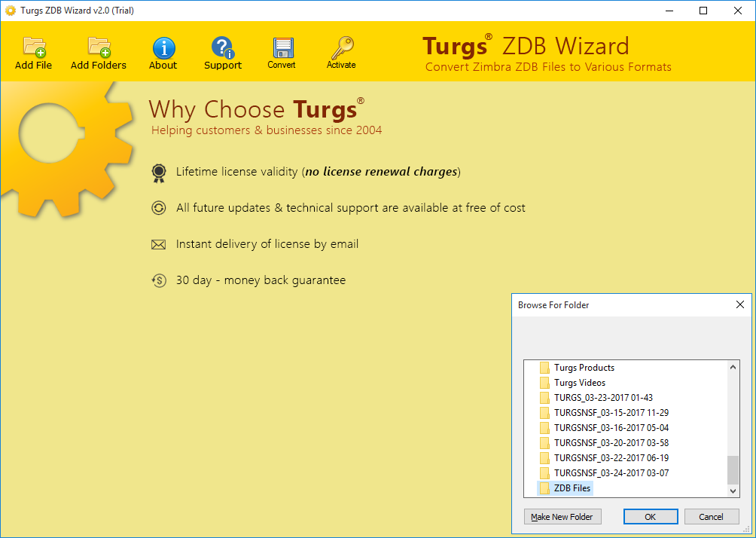756x538 pixels.
Task: Click the Convert floppy disk icon
Action: click(282, 47)
